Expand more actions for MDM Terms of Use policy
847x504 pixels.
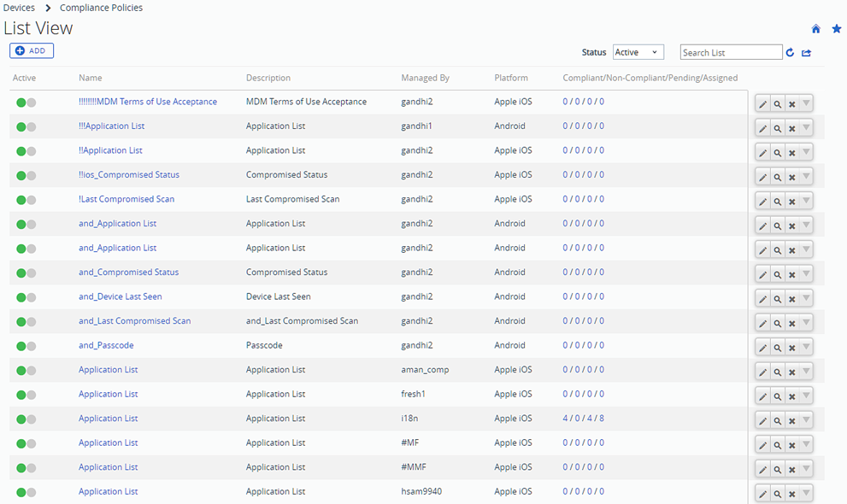(x=806, y=103)
